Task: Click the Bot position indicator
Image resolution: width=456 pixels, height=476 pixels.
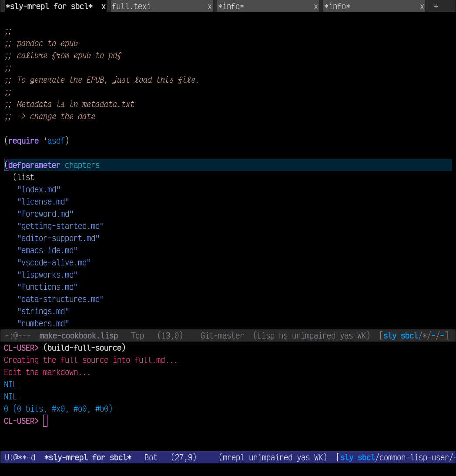Action: click(151, 457)
